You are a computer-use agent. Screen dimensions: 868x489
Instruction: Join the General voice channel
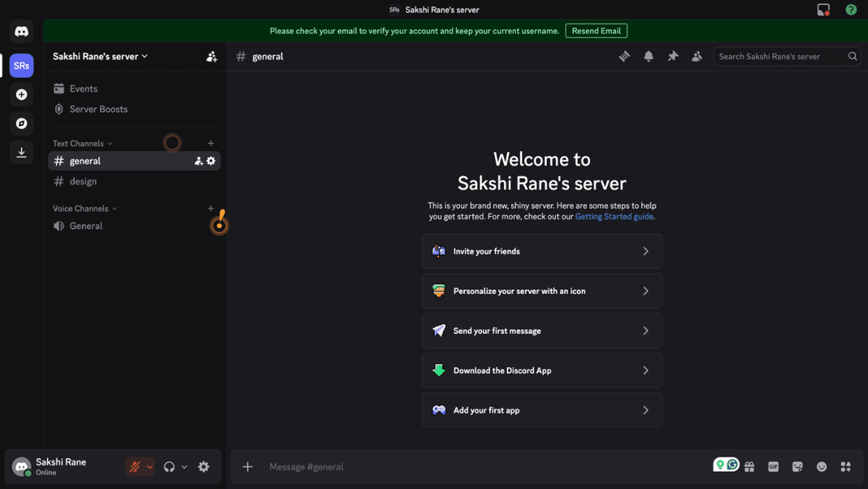coord(134,226)
